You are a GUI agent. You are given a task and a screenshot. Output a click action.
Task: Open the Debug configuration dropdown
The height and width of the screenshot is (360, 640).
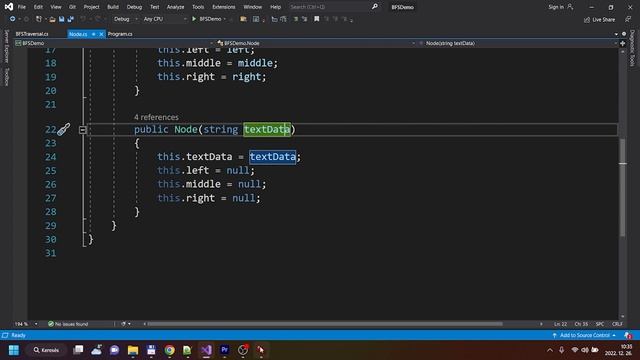coord(125,19)
